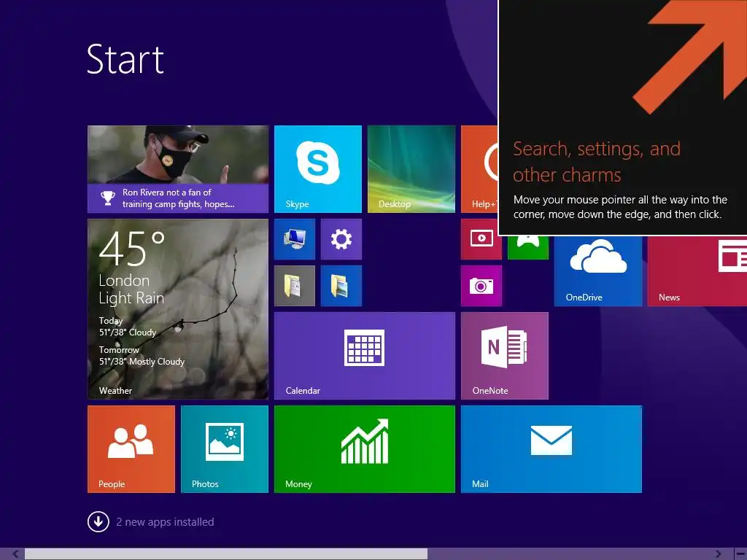Click the 'Start' heading text

pos(125,60)
